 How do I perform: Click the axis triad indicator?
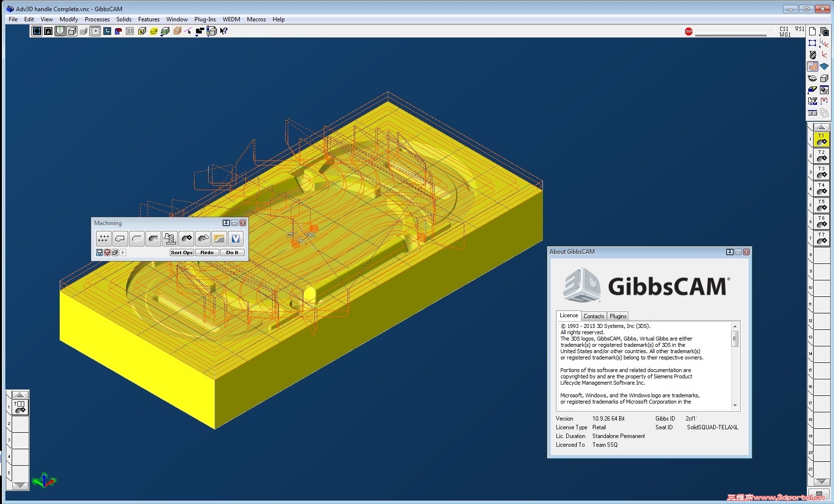[x=44, y=480]
